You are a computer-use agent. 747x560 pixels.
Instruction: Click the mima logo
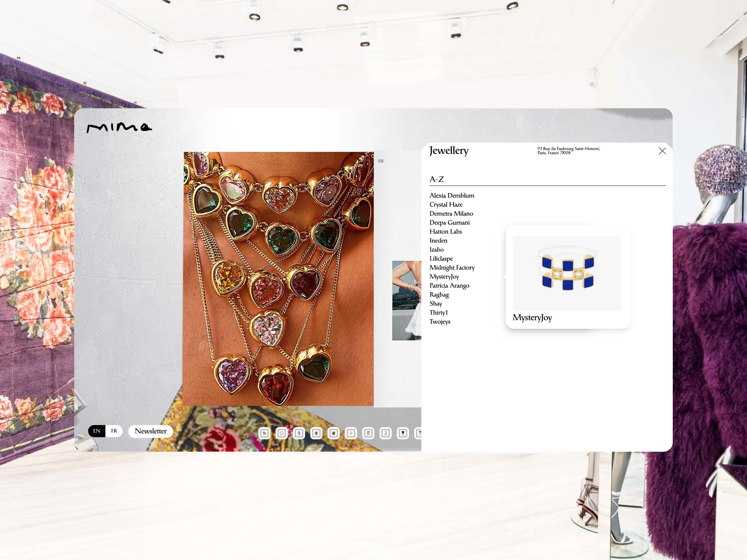(x=119, y=128)
